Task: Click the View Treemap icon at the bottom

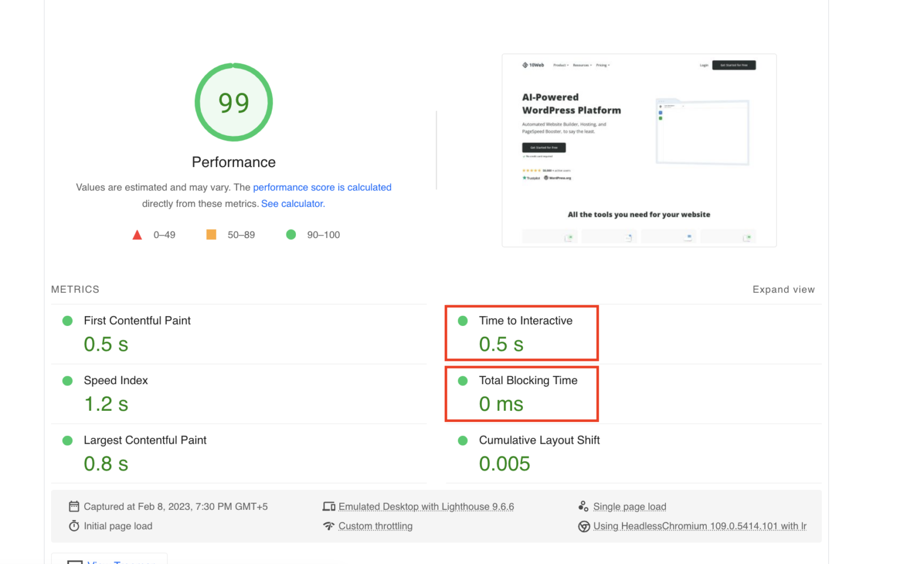Action: pos(75,562)
